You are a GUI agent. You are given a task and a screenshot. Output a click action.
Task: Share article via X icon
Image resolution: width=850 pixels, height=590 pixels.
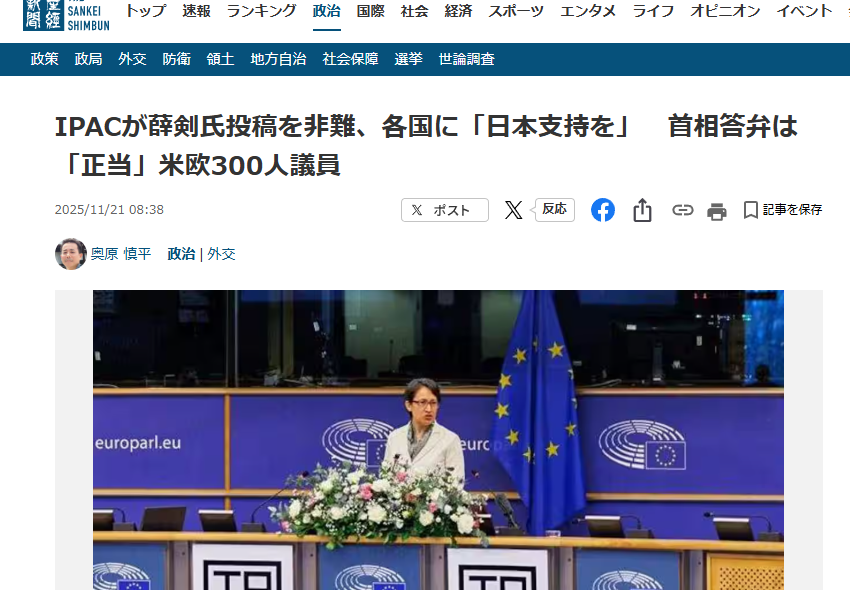point(513,210)
